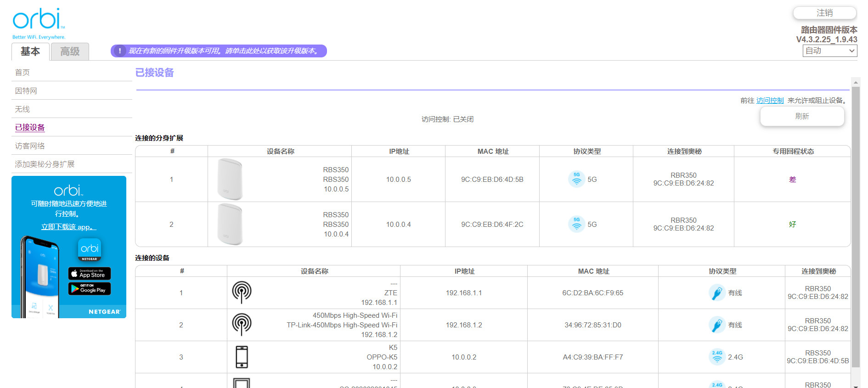
Task: Click the Orbi app icon in the ad
Action: 90,249
